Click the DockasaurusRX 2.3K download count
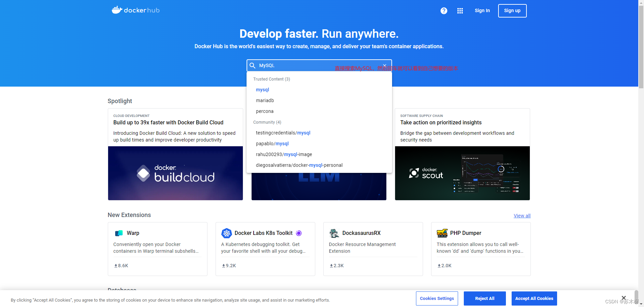644x307 pixels. (x=337, y=266)
